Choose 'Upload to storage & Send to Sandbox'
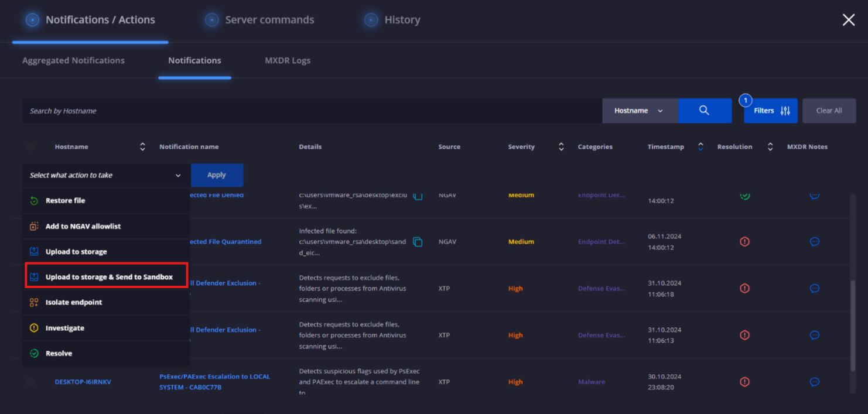The width and height of the screenshot is (868, 414). [x=108, y=277]
